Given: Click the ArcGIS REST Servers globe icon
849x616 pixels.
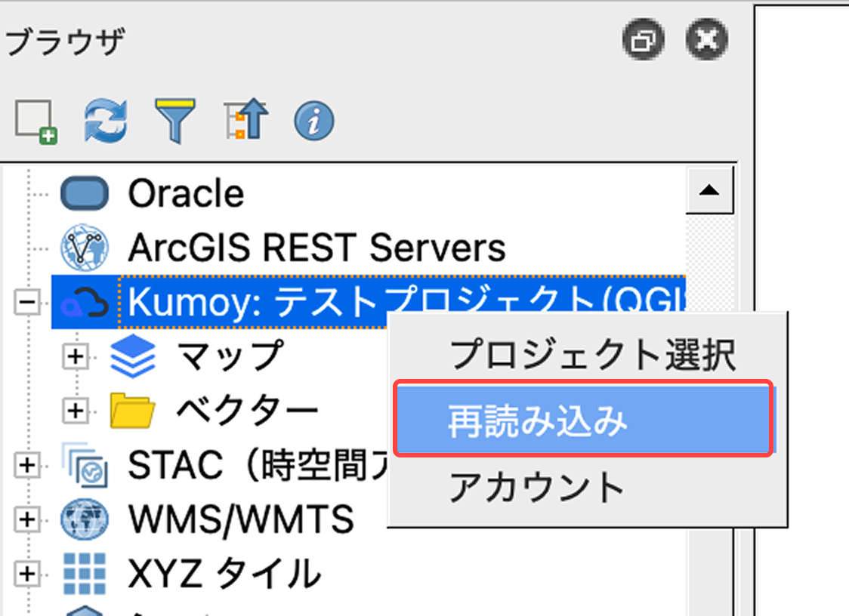Looking at the screenshot, I should [85, 247].
